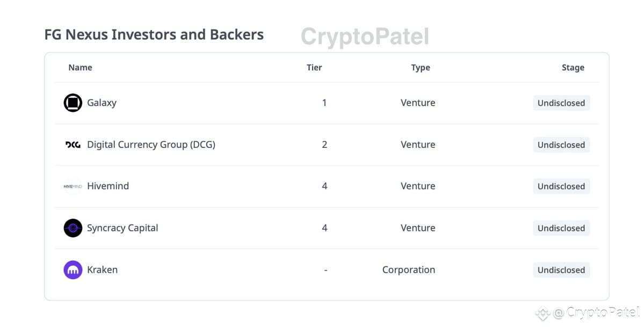Click the Syncracy Capital logo icon
The height and width of the screenshot is (327, 644).
click(x=73, y=228)
